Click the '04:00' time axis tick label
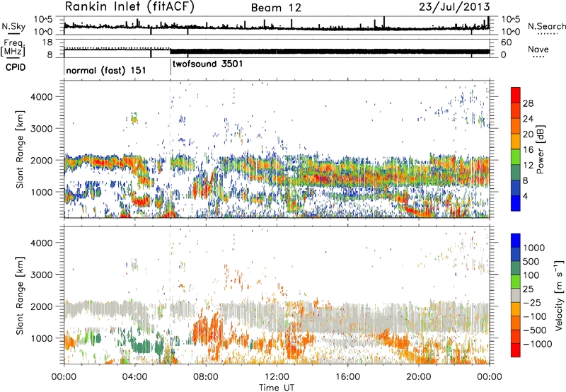 coord(135,377)
